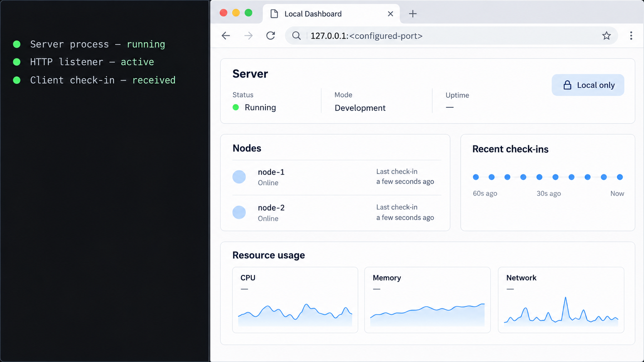644x362 pixels.
Task: Open the Network usage chart
Action: (561, 300)
